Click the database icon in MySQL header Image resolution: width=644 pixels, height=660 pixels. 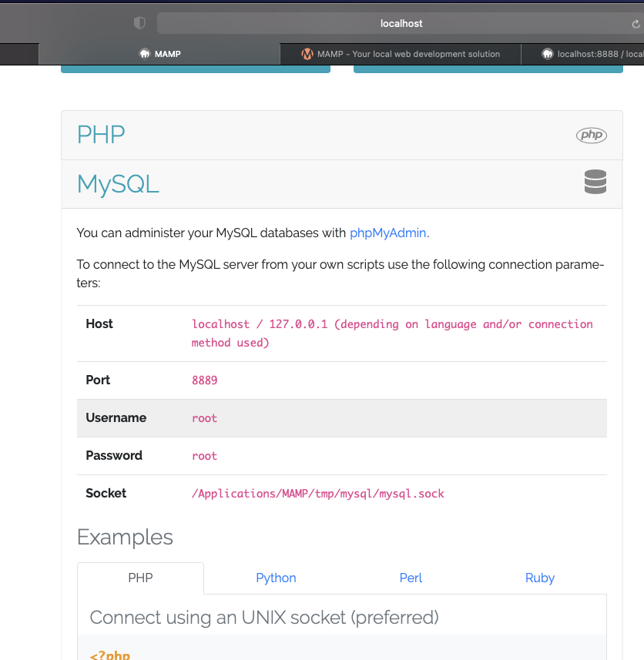595,182
